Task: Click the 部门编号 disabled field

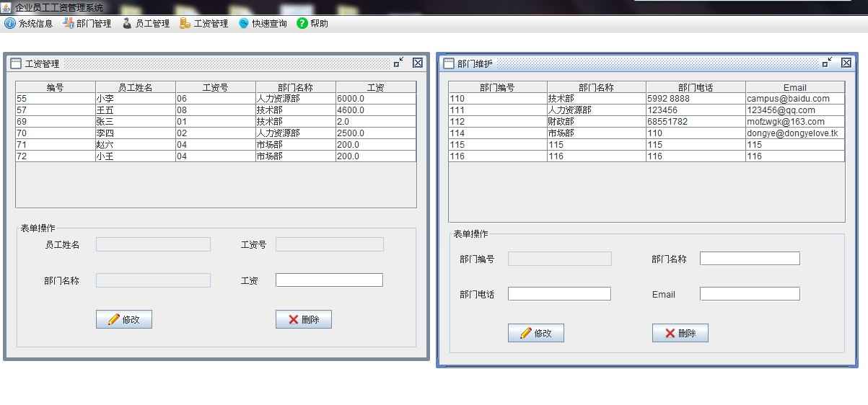Action: 560,259
